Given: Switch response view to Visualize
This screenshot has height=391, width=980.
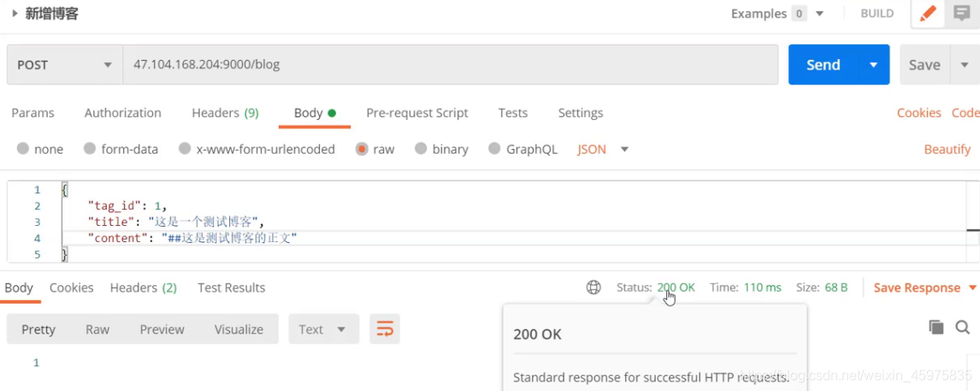Looking at the screenshot, I should click(239, 329).
